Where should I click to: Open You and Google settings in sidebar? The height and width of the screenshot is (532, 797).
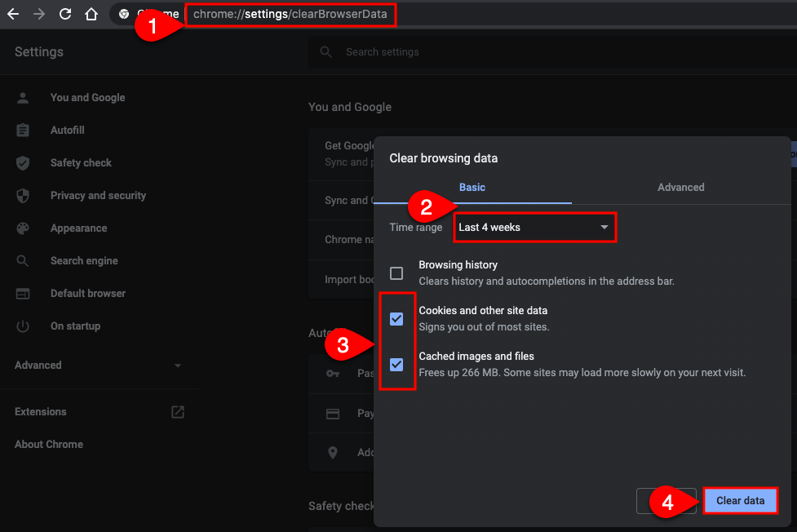click(87, 98)
